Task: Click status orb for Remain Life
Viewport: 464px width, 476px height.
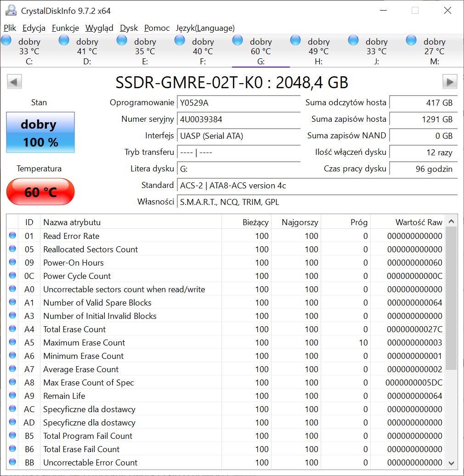Action: [12, 395]
